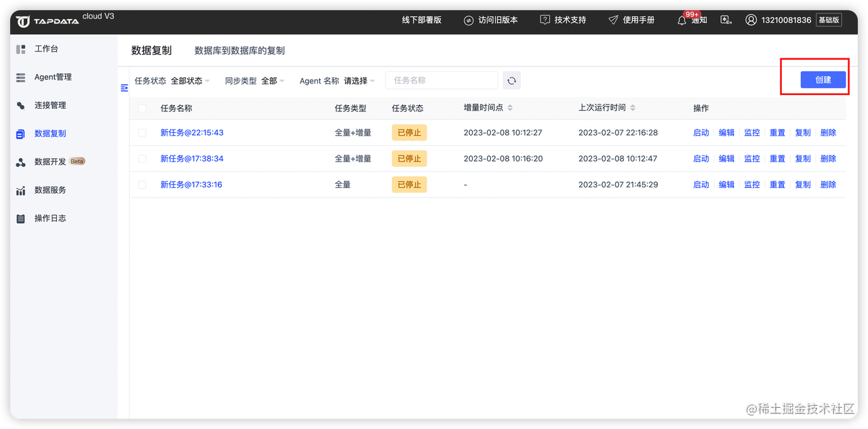Focus the 任务名称 search input field
This screenshot has width=868, height=429.
[x=441, y=81]
